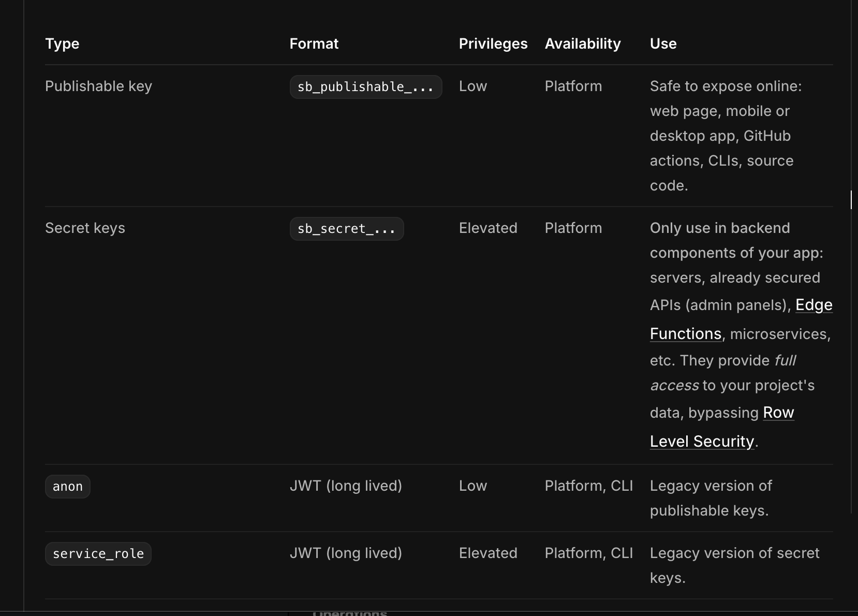Click Low privilege in anon row
Screen dimensions: 858x616
pyautogui.click(x=473, y=486)
